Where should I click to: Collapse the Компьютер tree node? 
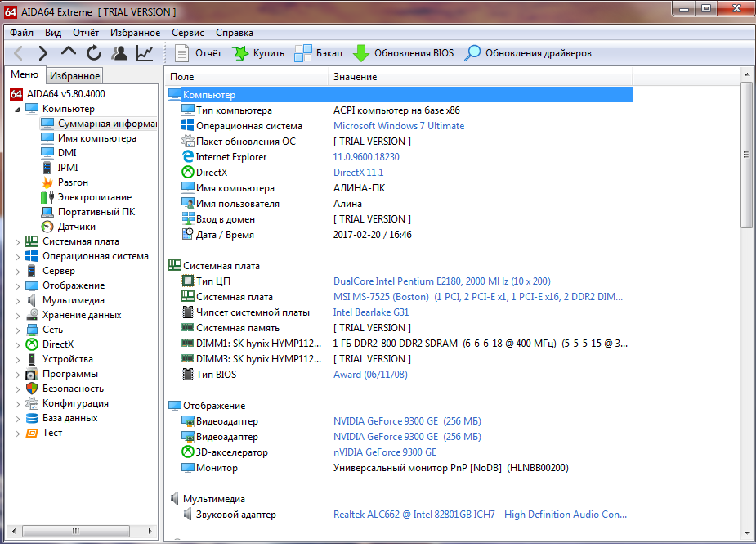[x=18, y=109]
